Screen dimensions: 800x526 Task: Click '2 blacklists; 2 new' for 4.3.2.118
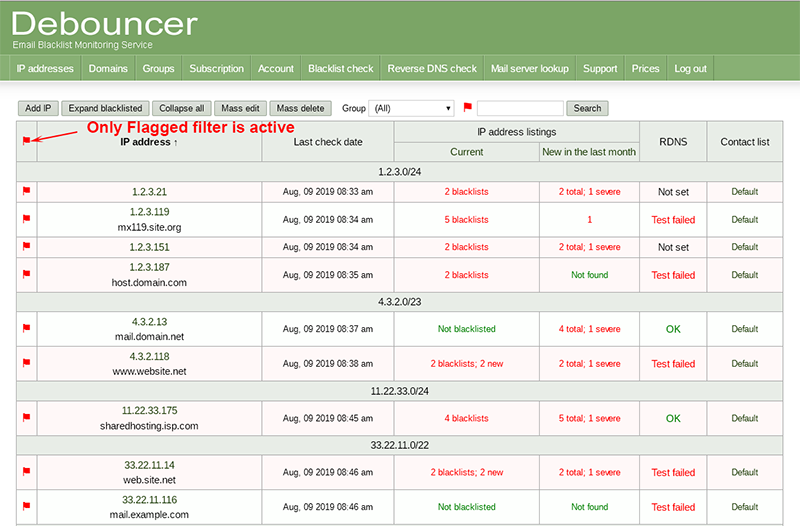point(466,364)
